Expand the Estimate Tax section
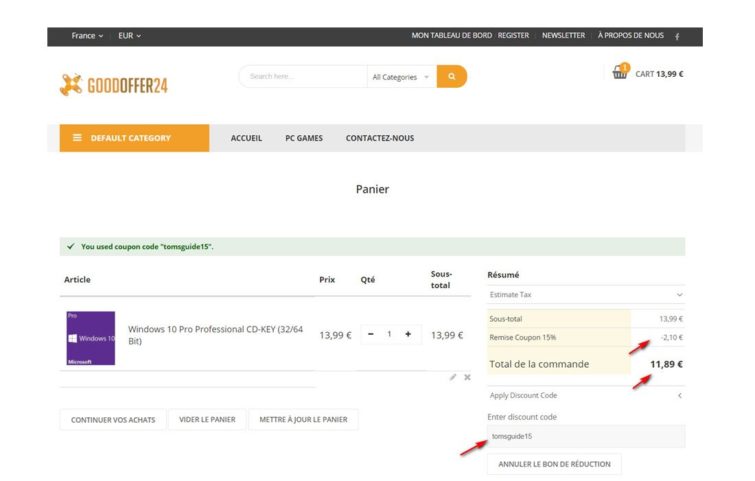Viewport: 755px width, 481px height. [586, 295]
